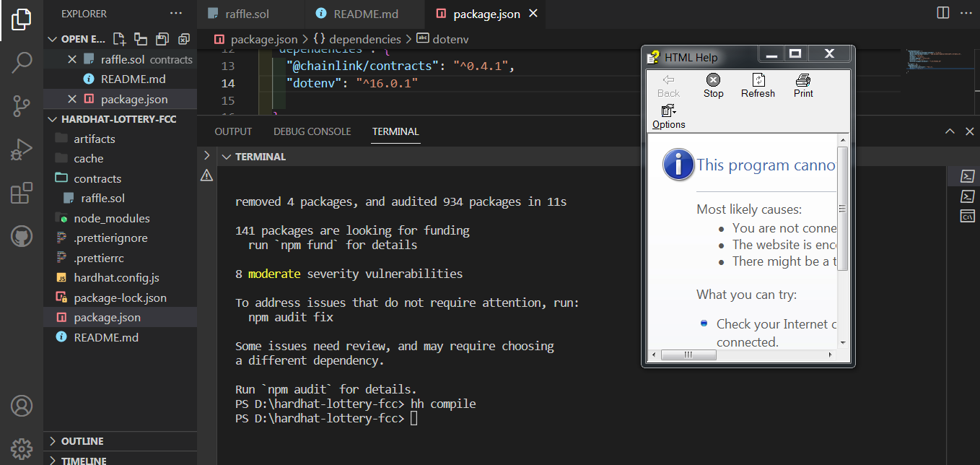Click the Split Editor Right icon

pos(942,13)
